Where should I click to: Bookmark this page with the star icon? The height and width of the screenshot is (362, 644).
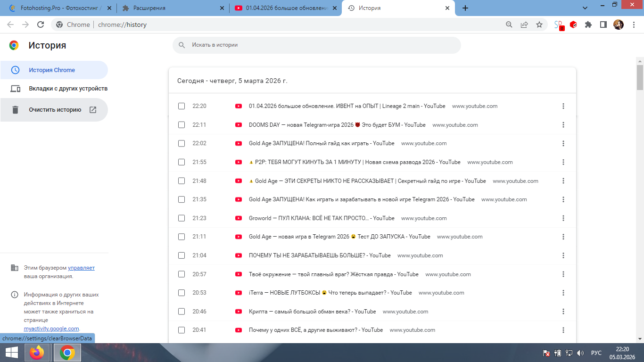coord(539,25)
